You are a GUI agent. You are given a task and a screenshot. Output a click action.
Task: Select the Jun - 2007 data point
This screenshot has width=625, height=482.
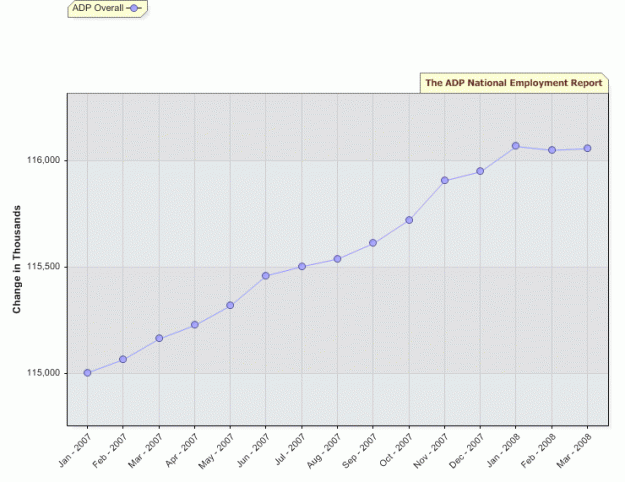click(266, 275)
